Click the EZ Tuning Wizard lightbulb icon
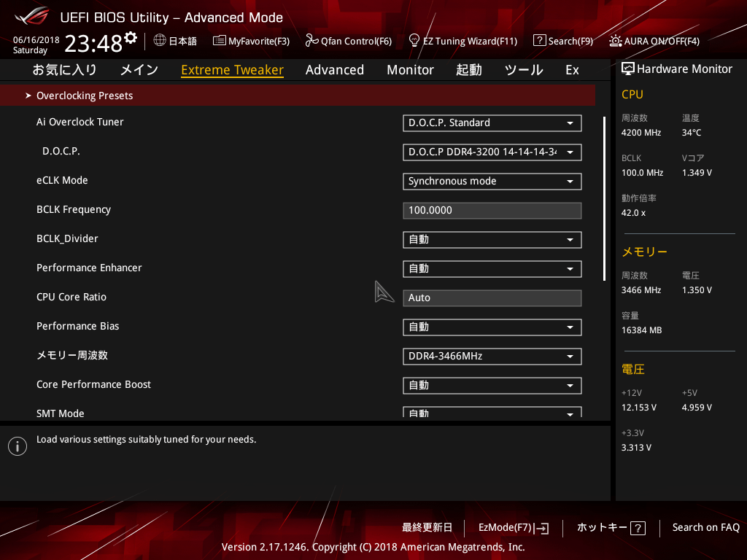 pos(414,41)
